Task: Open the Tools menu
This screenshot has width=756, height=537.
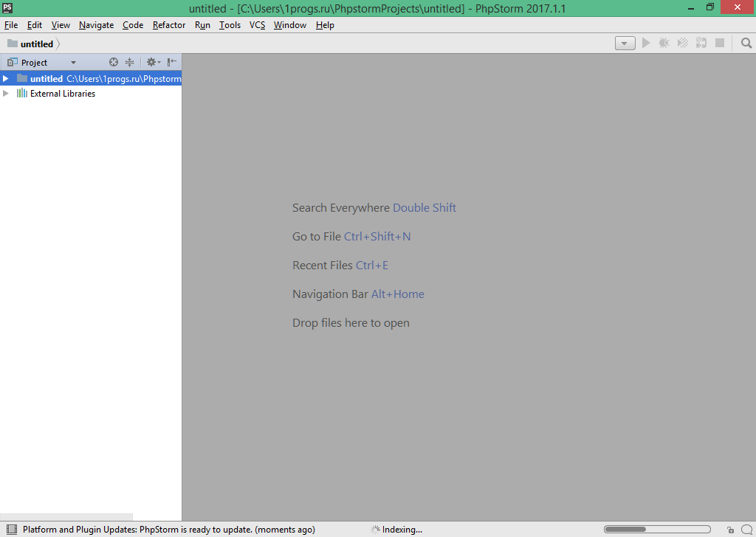Action: click(230, 25)
